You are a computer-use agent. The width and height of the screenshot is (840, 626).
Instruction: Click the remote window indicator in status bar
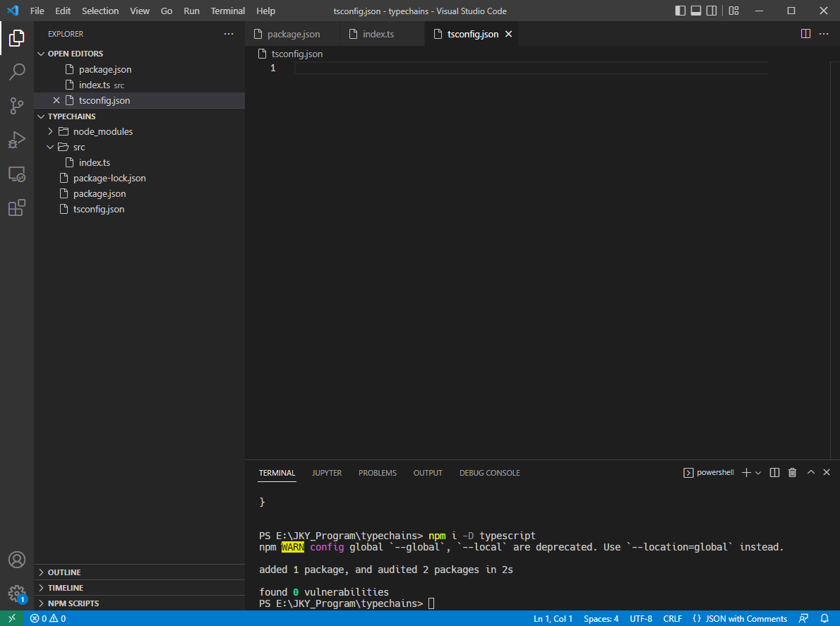(12, 618)
